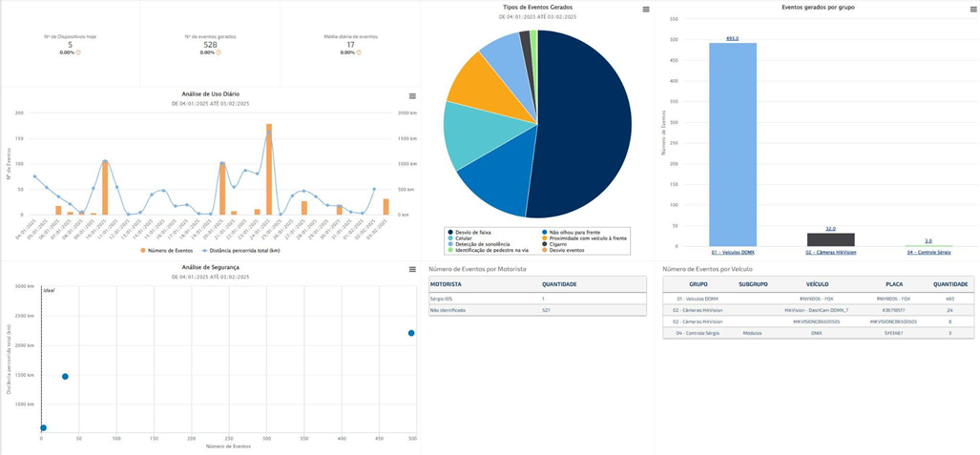Click the 01 - Veículos DDMX table cell
The width and height of the screenshot is (980, 455).
click(699, 299)
